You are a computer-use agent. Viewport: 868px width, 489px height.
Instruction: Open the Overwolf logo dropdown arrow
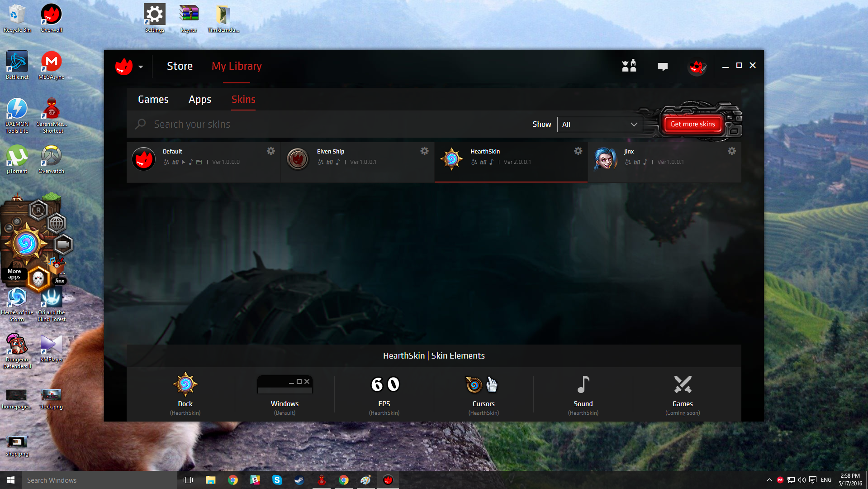[x=141, y=67]
